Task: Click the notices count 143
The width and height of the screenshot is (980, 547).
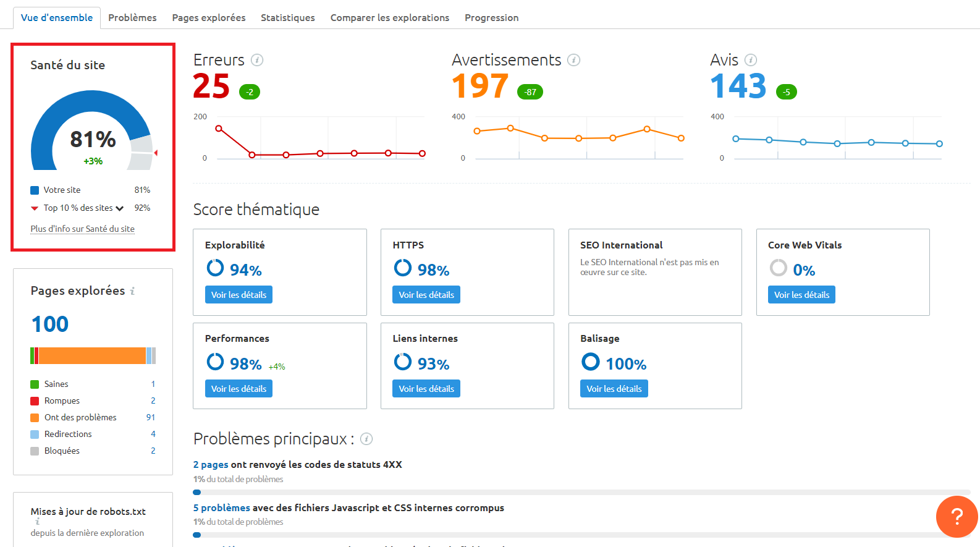Action: coord(738,86)
